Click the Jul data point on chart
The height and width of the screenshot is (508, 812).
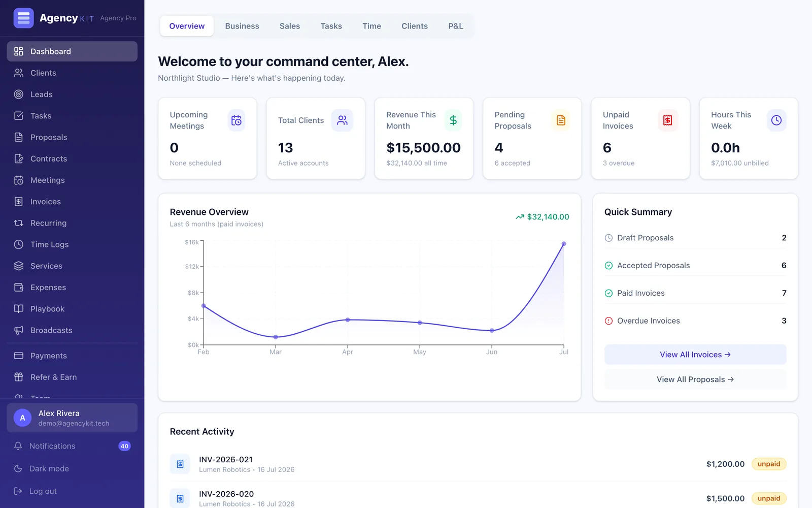(x=564, y=244)
